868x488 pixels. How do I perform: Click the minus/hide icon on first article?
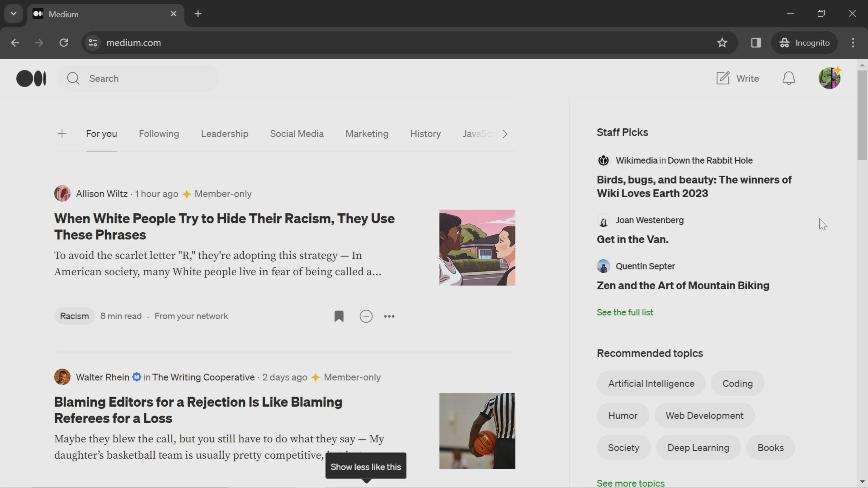click(366, 316)
